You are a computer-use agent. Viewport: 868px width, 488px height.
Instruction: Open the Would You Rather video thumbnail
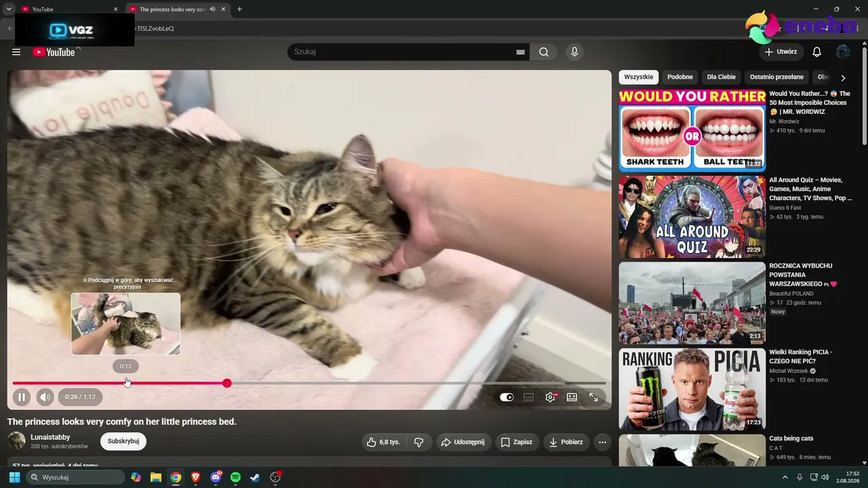click(692, 130)
